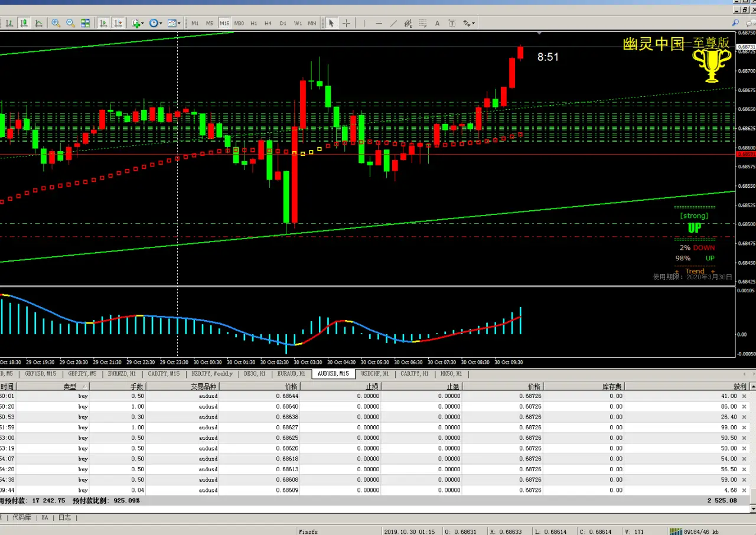756x535 pixels.
Task: Select M15 timeframe button
Action: pos(224,23)
